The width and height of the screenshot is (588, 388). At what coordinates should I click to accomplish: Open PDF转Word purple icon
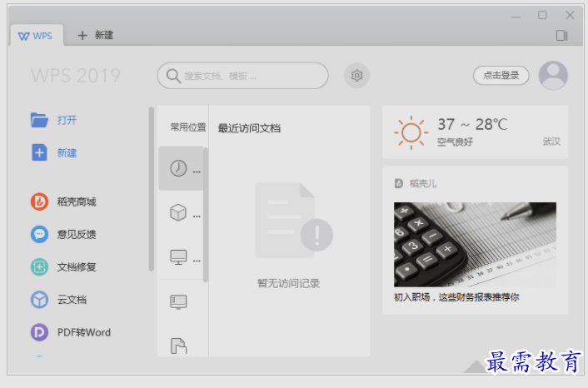39,332
